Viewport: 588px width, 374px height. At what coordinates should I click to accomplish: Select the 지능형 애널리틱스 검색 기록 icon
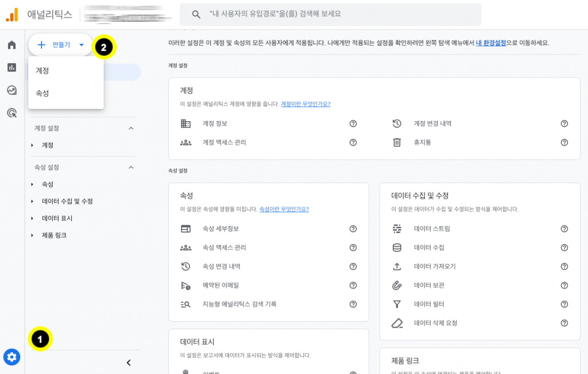[185, 304]
